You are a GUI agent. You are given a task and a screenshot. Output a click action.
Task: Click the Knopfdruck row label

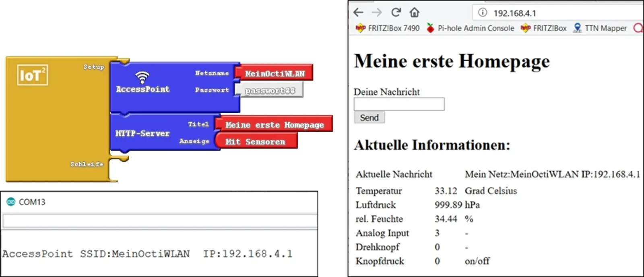(x=380, y=261)
